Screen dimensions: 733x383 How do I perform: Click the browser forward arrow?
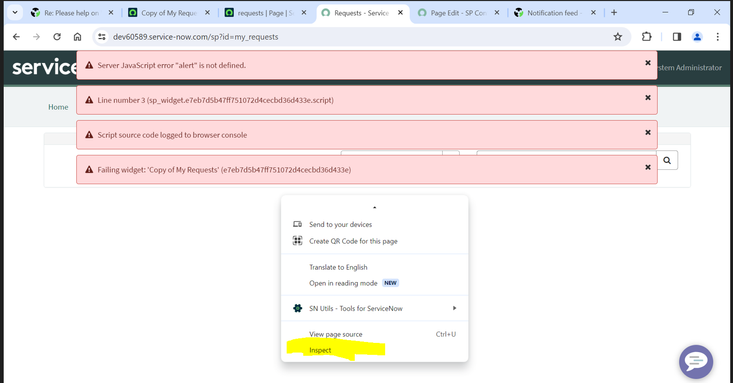36,36
